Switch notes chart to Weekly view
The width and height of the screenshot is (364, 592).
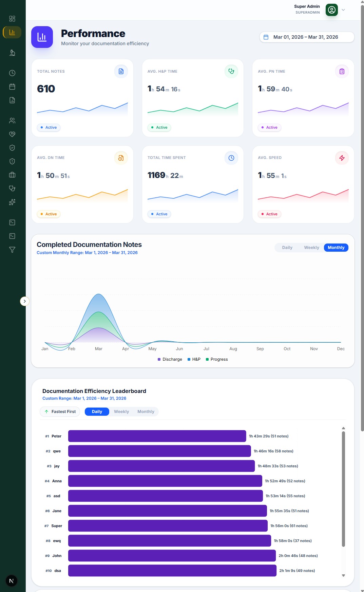point(311,248)
